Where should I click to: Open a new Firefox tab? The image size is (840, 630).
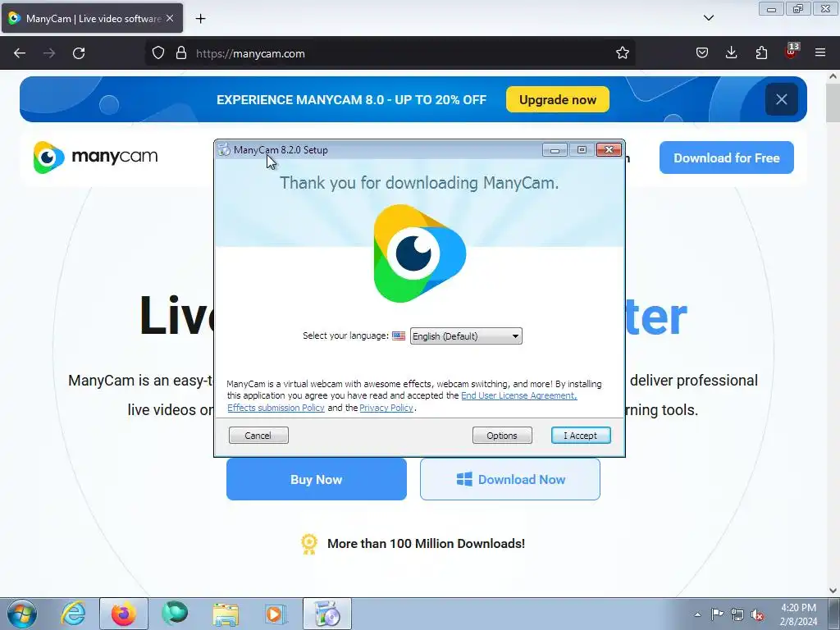pos(200,19)
